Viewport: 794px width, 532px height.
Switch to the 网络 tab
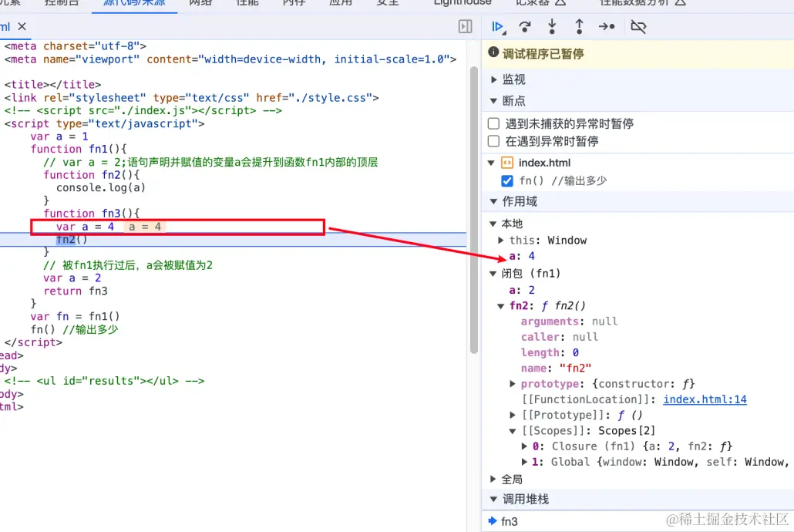200,2
